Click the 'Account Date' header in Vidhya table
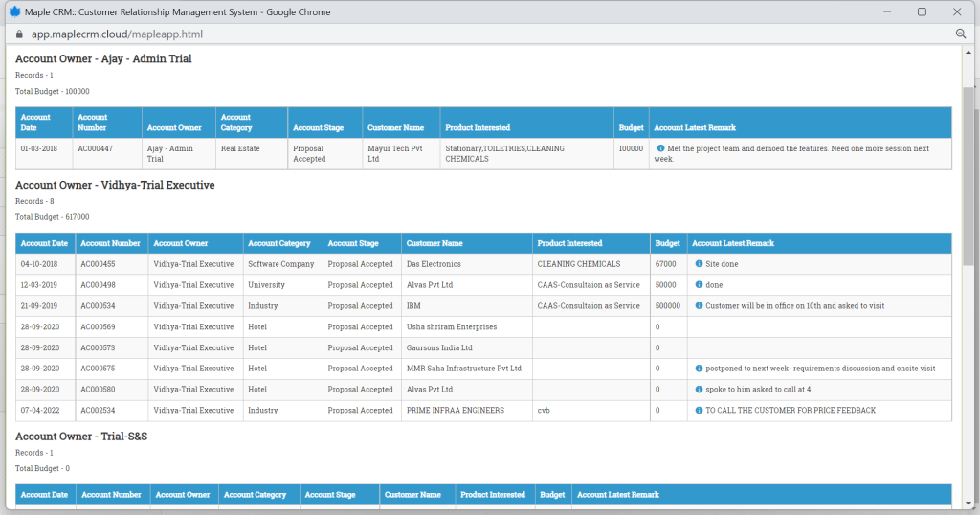Image resolution: width=980 pixels, height=515 pixels. click(44, 243)
